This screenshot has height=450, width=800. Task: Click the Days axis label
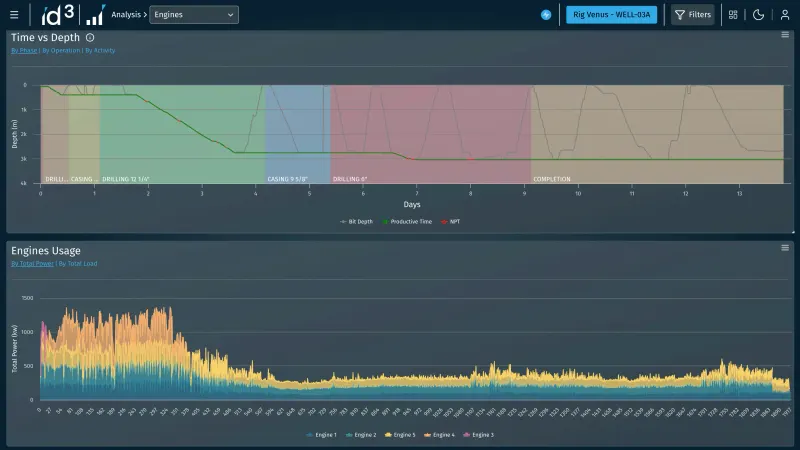[412, 205]
